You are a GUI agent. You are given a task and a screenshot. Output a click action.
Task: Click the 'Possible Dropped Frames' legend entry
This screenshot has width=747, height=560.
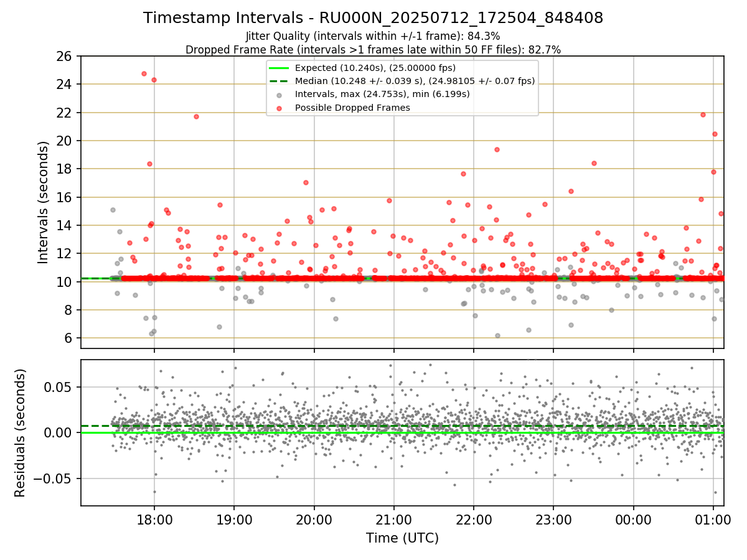pyautogui.click(x=352, y=108)
